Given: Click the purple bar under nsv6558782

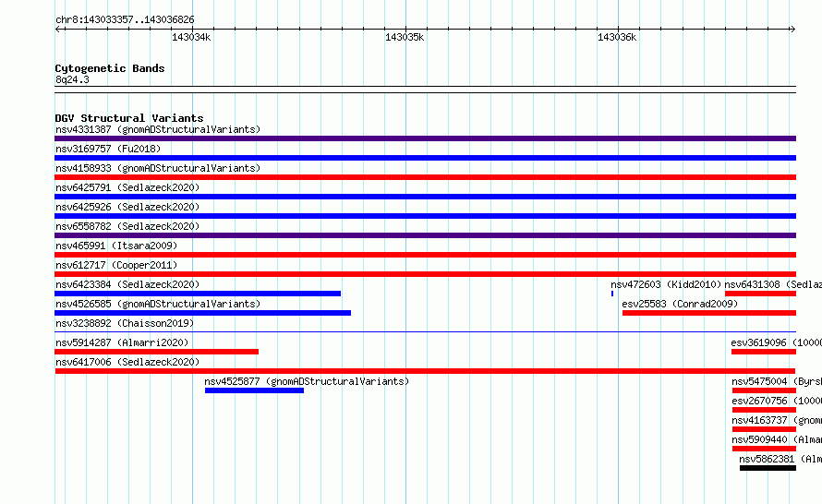Looking at the screenshot, I should click(425, 235).
